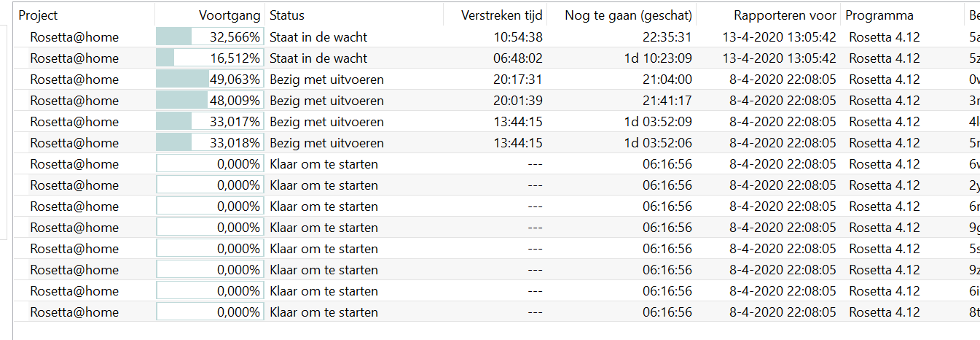This screenshot has width=980, height=340.
Task: Select the progress bar showing 32,566%
Action: 210,37
